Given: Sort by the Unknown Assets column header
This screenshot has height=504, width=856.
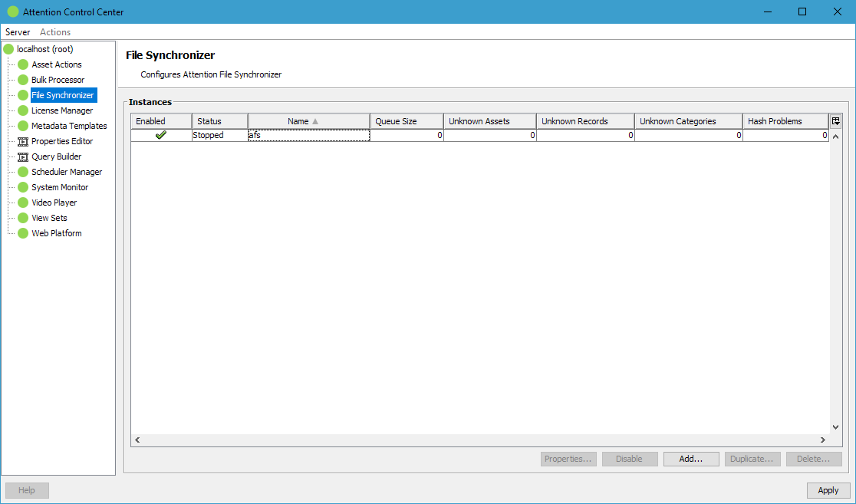Looking at the screenshot, I should [x=490, y=121].
